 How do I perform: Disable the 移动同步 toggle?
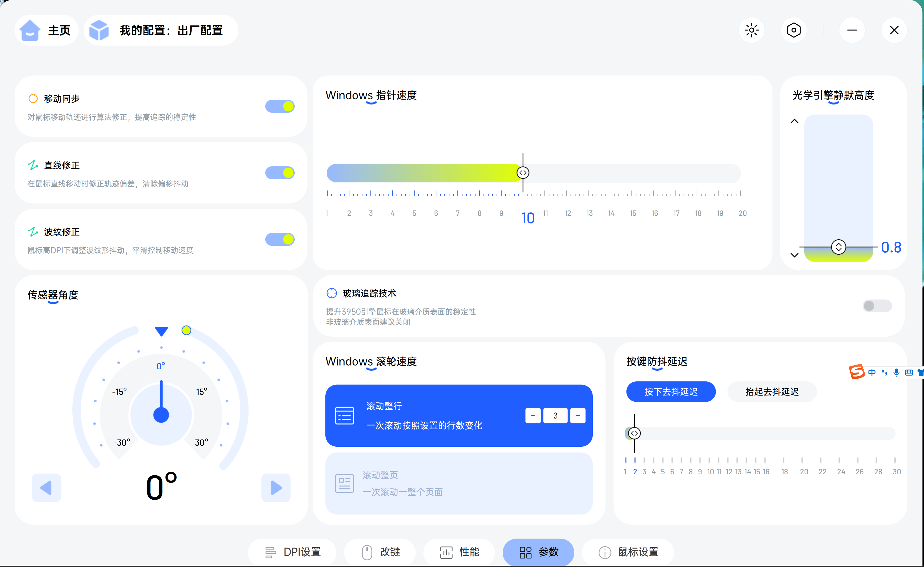pos(280,106)
